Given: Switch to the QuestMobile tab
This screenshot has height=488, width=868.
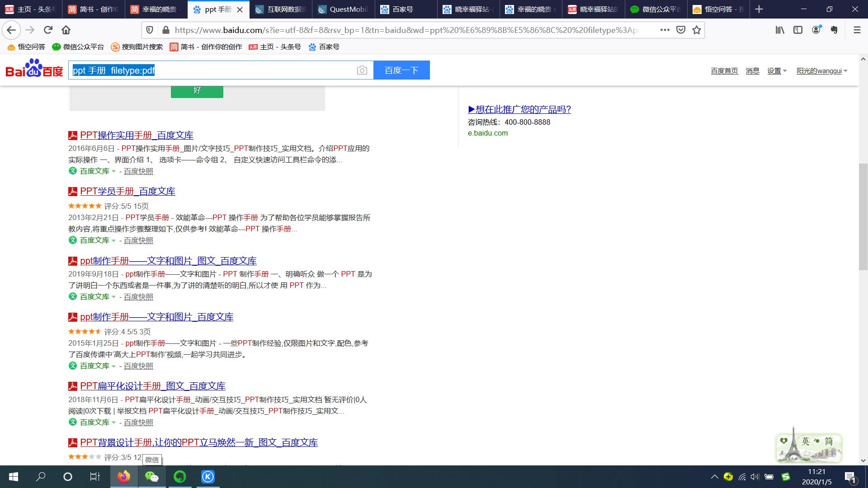Looking at the screenshot, I should point(343,9).
